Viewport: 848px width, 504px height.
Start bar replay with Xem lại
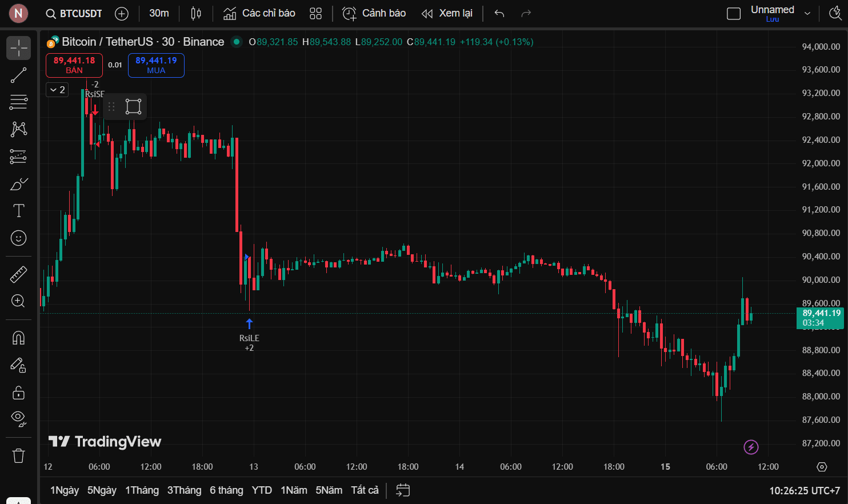click(447, 13)
